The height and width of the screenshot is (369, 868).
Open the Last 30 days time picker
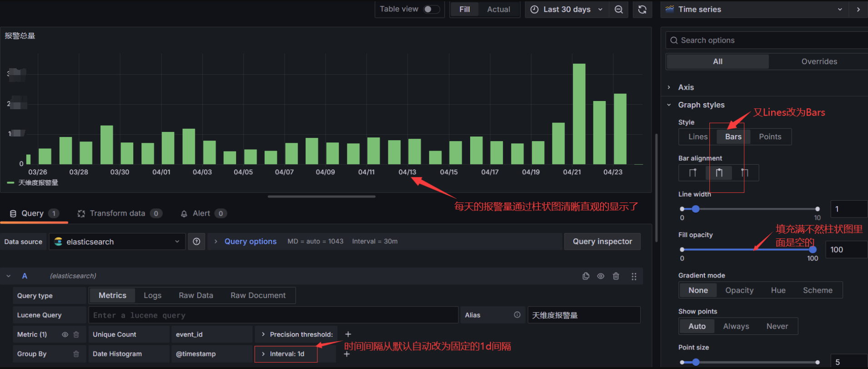point(567,10)
